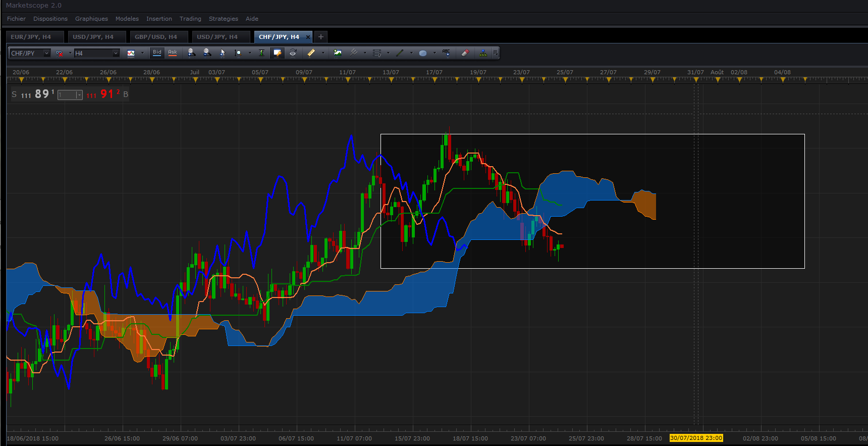Image resolution: width=868 pixels, height=446 pixels.
Task: Select the trend line drawing tool
Action: tap(400, 53)
